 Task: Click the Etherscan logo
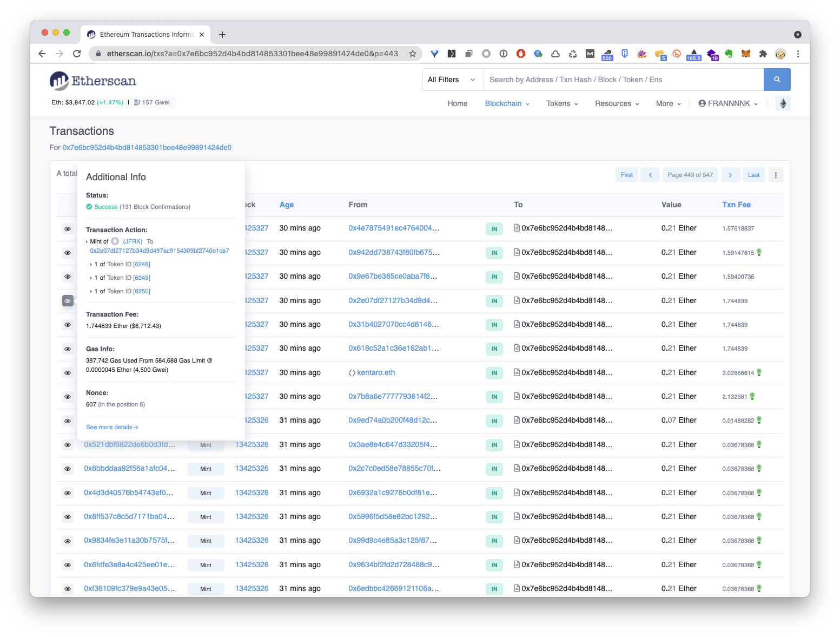coord(93,81)
